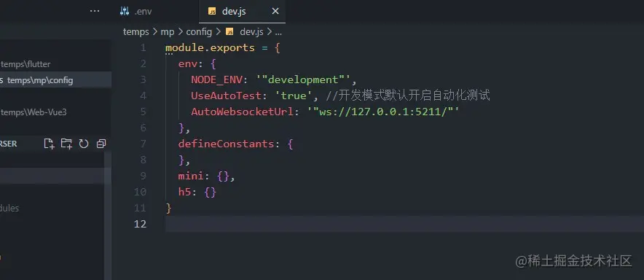The height and width of the screenshot is (280, 644).
Task: Select the temps breadcrumb segment
Action: (x=136, y=31)
